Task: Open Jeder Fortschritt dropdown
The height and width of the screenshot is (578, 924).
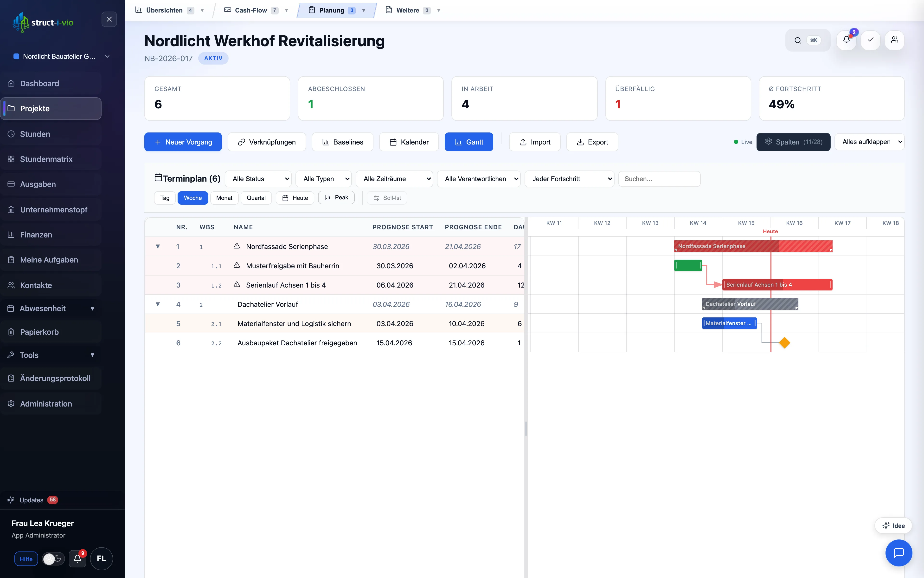Action: pyautogui.click(x=569, y=179)
